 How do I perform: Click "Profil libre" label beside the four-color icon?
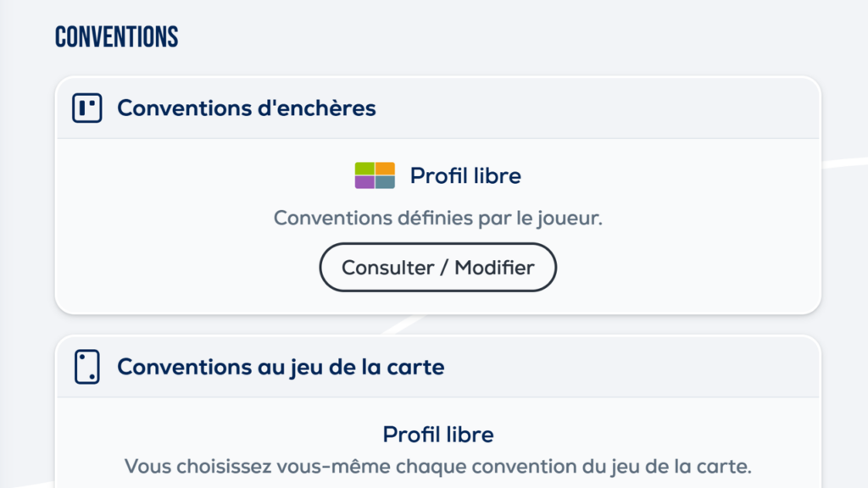click(x=465, y=176)
